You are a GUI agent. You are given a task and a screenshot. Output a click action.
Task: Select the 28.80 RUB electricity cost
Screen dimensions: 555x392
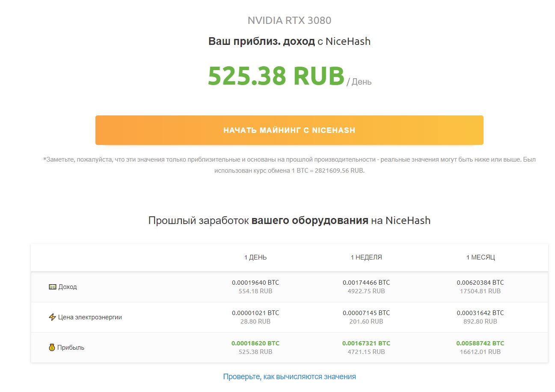coord(255,321)
